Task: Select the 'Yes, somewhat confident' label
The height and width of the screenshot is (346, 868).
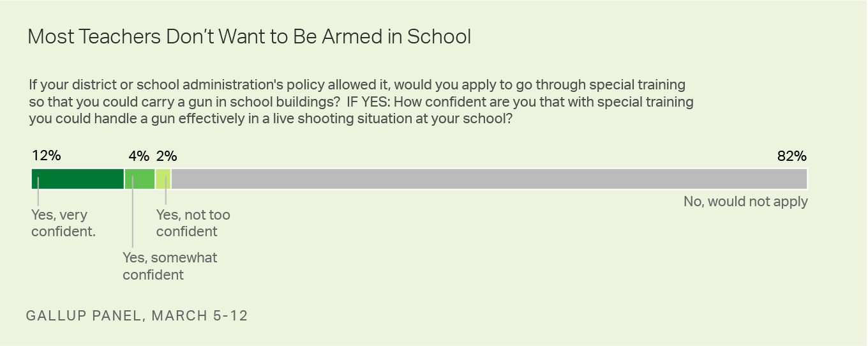Action: pos(170,266)
